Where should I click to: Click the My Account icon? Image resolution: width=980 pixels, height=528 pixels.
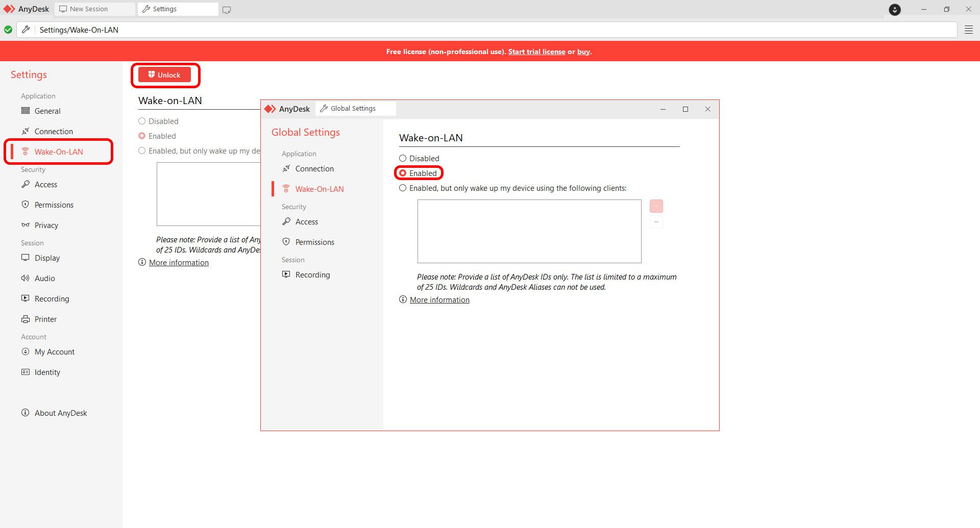point(26,351)
